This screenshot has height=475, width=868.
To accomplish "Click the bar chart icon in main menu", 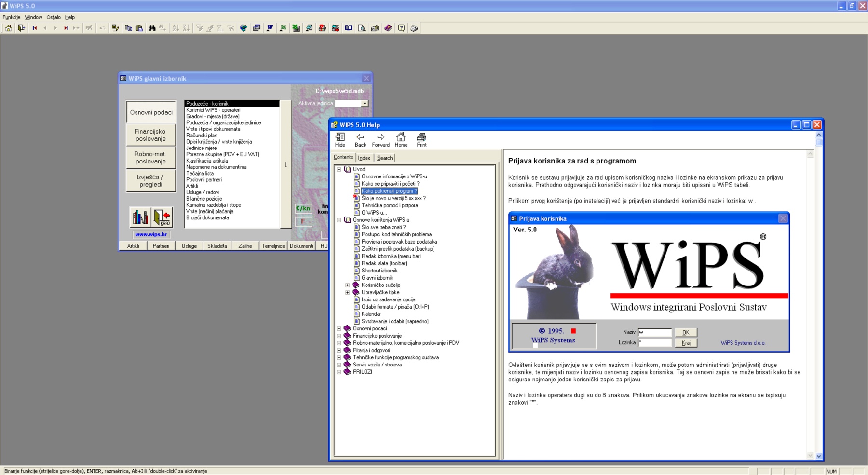I will (x=140, y=217).
